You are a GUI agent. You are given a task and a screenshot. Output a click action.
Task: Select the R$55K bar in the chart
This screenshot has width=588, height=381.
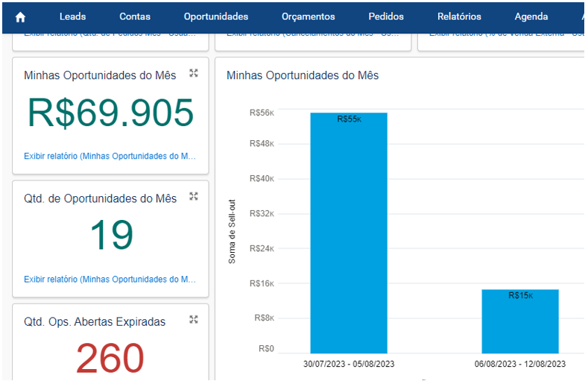click(349, 233)
